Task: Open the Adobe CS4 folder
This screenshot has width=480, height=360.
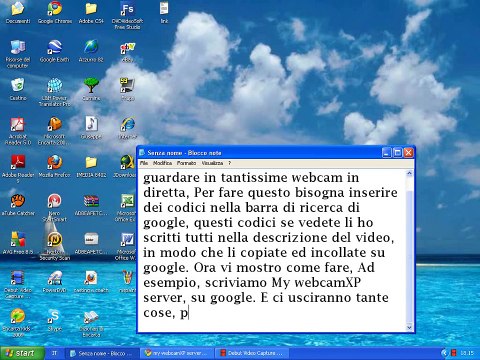Action: [x=91, y=9]
